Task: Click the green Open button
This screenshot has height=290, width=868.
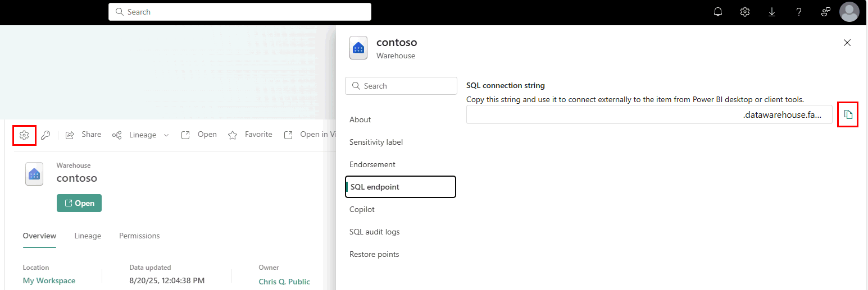Action: (x=79, y=203)
